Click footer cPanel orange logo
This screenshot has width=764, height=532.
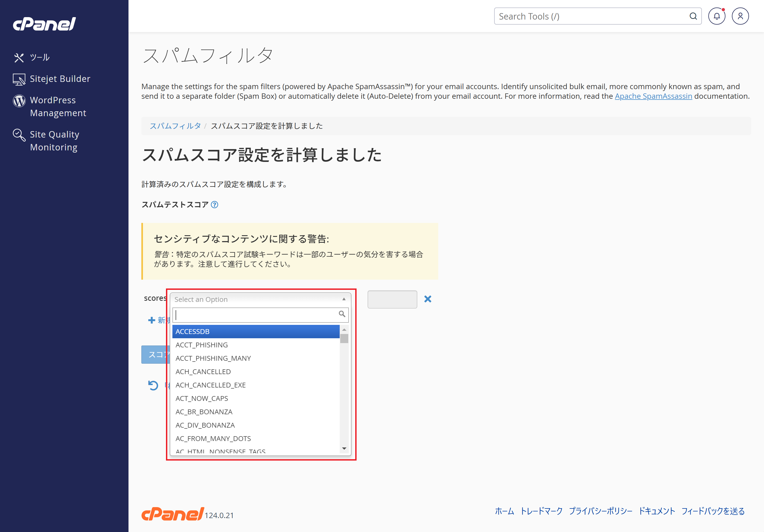[172, 514]
